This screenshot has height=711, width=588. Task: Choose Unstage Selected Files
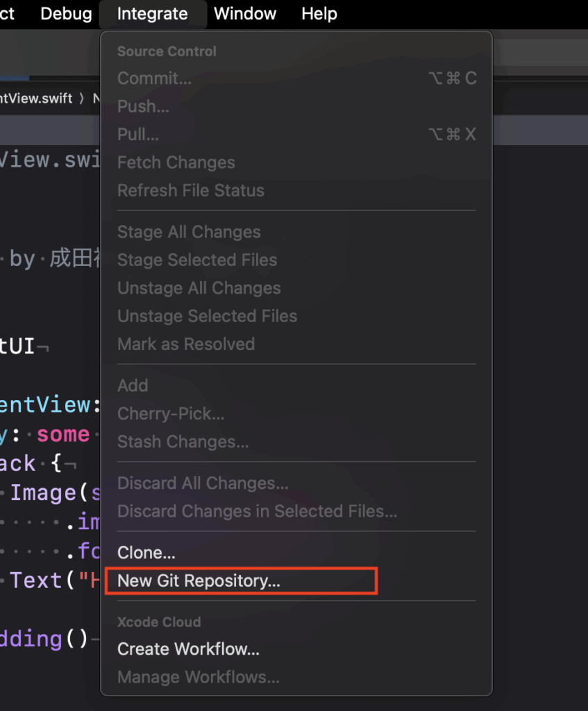point(296,316)
